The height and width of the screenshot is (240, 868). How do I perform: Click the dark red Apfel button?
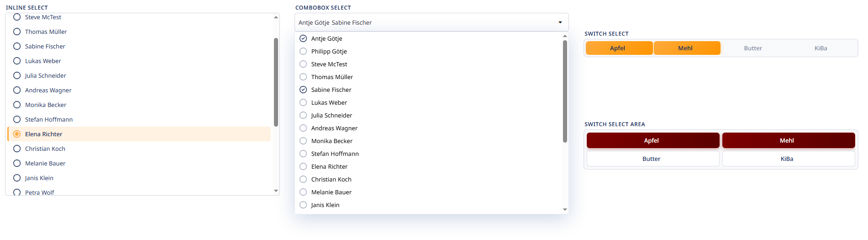(652, 140)
